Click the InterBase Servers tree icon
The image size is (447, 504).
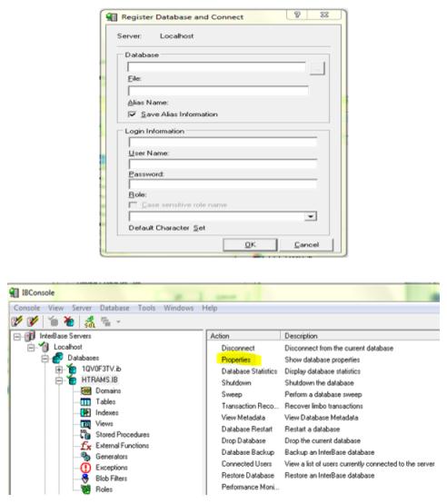[x=30, y=336]
